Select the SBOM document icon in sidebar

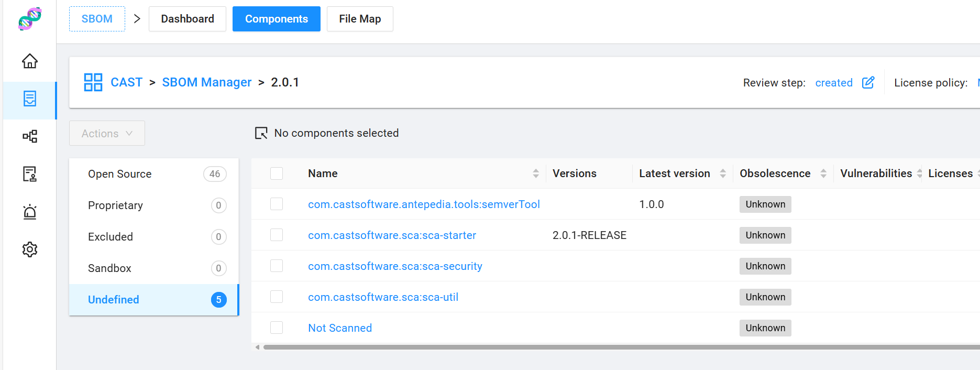30,99
